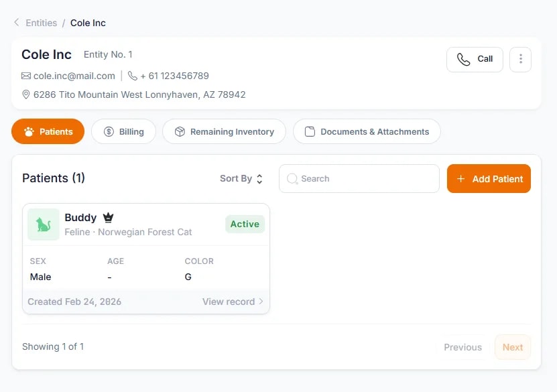Image resolution: width=557 pixels, height=392 pixels.
Task: Switch to the Billing tab
Action: [123, 131]
